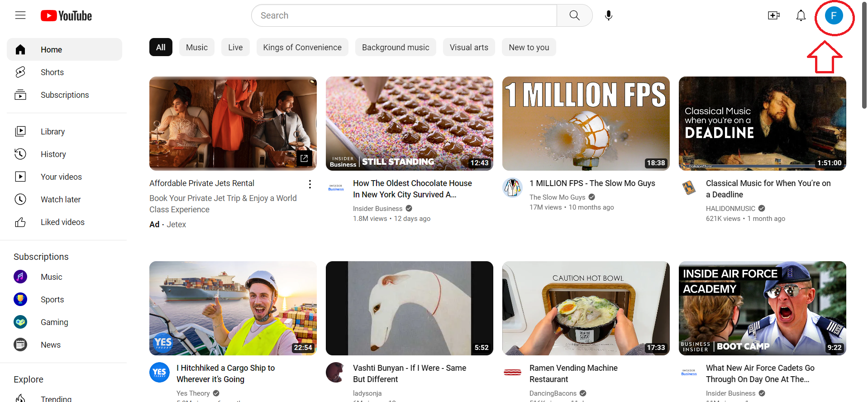Open the Insider Business channel name under chocolate video

point(377,208)
